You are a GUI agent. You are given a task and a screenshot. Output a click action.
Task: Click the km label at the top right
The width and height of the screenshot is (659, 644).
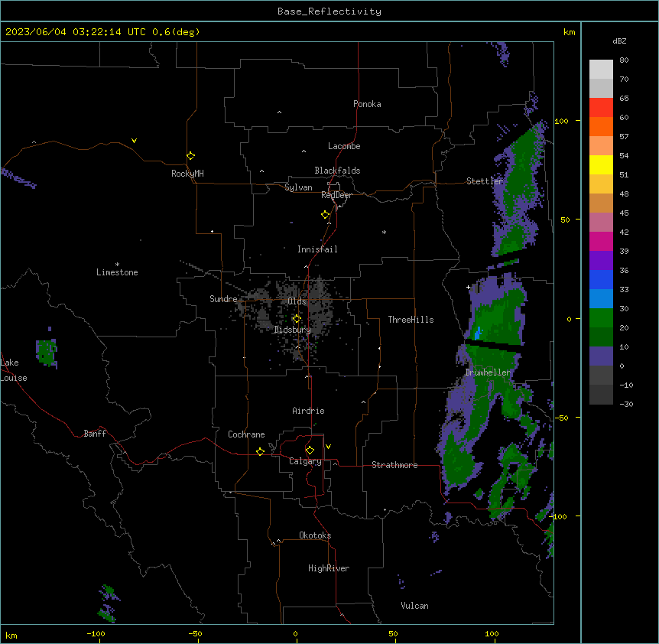569,32
